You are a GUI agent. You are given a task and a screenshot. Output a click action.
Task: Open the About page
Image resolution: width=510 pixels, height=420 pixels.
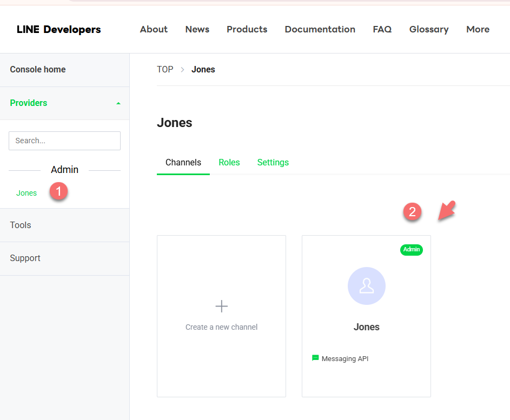(154, 29)
